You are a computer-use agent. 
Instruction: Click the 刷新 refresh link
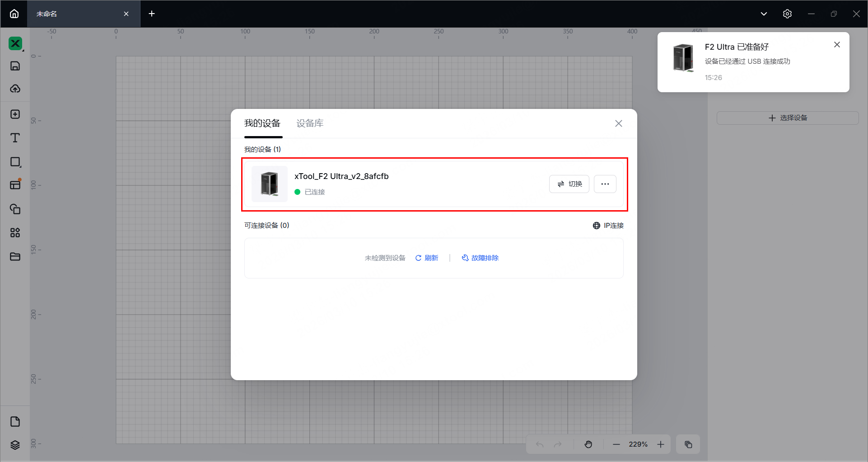(427, 258)
